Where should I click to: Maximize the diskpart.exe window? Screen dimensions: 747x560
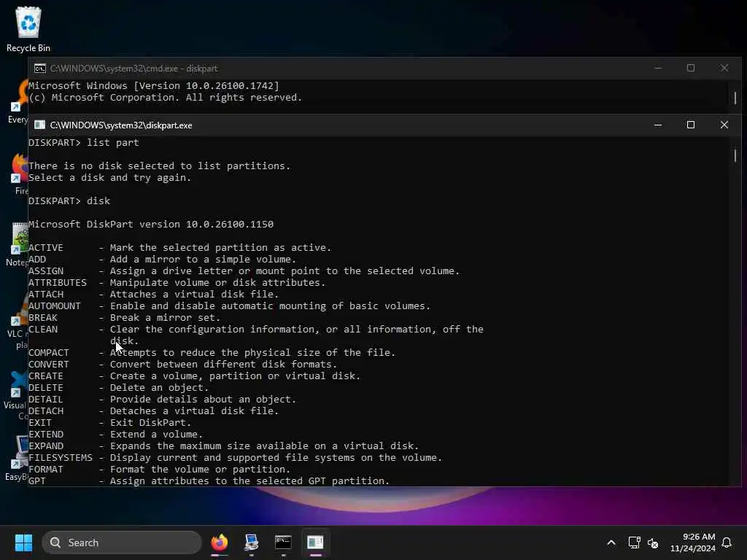(690, 125)
